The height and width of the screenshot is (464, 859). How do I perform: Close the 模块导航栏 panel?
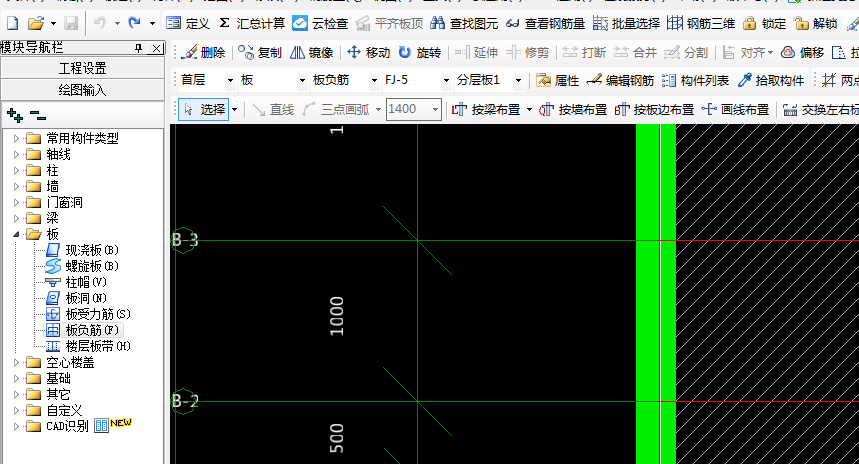[157, 48]
